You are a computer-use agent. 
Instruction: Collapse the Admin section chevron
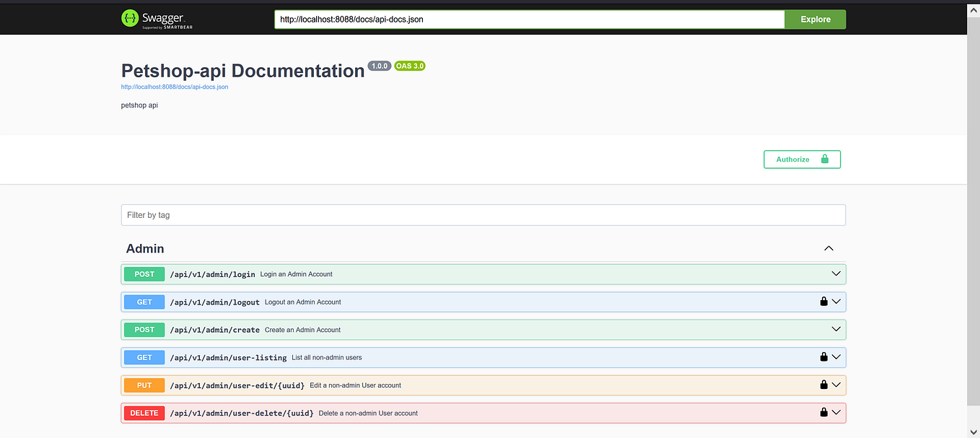pyautogui.click(x=828, y=248)
